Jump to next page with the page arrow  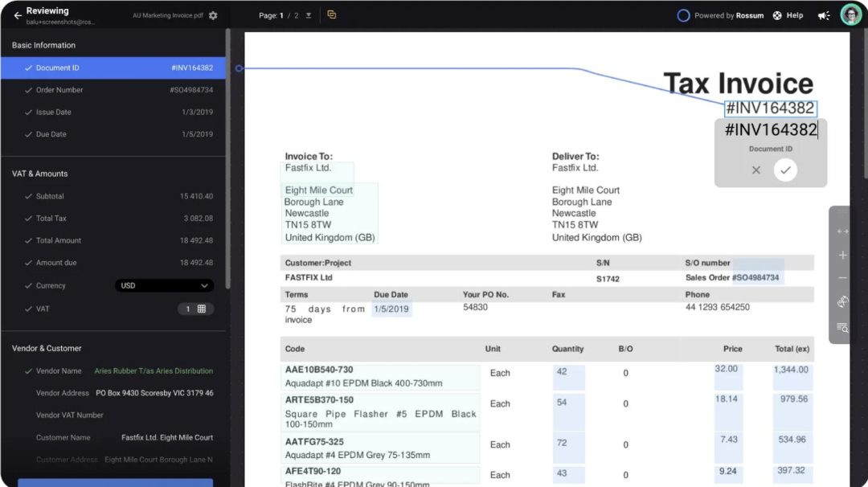point(309,15)
